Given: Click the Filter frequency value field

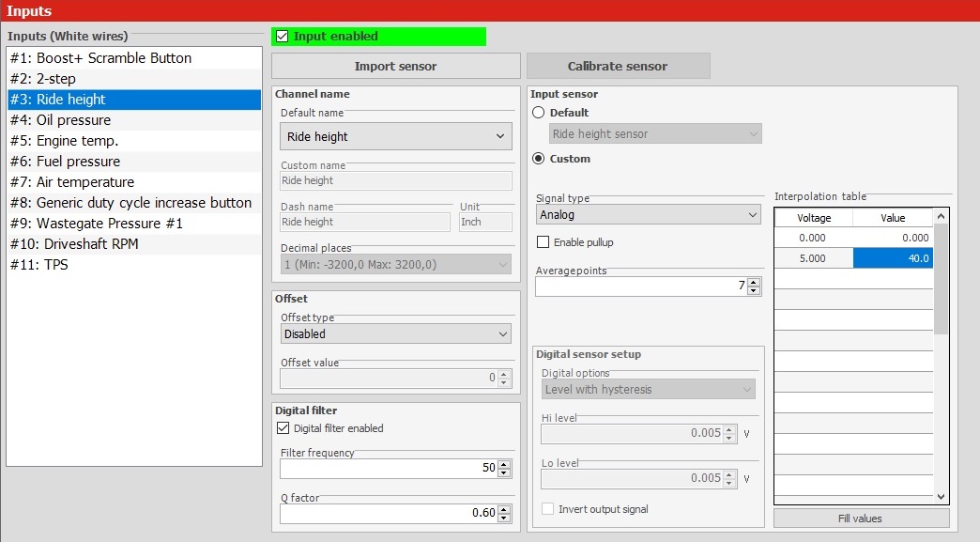Looking at the screenshot, I should 389,468.
